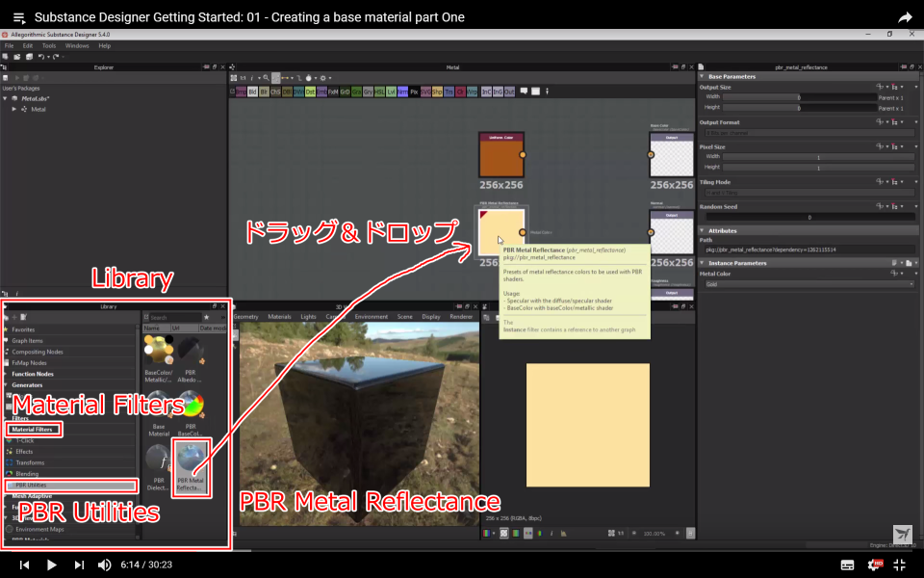Image resolution: width=924 pixels, height=578 pixels.
Task: Skip to the next video
Action: (79, 565)
